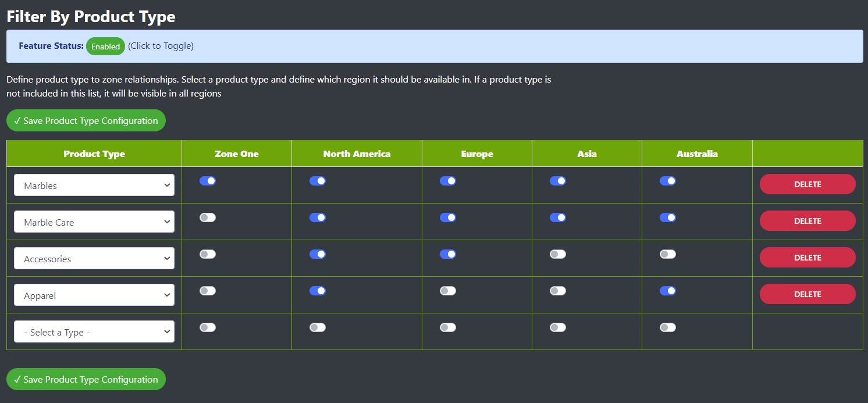Open the Marbles product type dropdown
This screenshot has width=868, height=403.
pos(94,186)
